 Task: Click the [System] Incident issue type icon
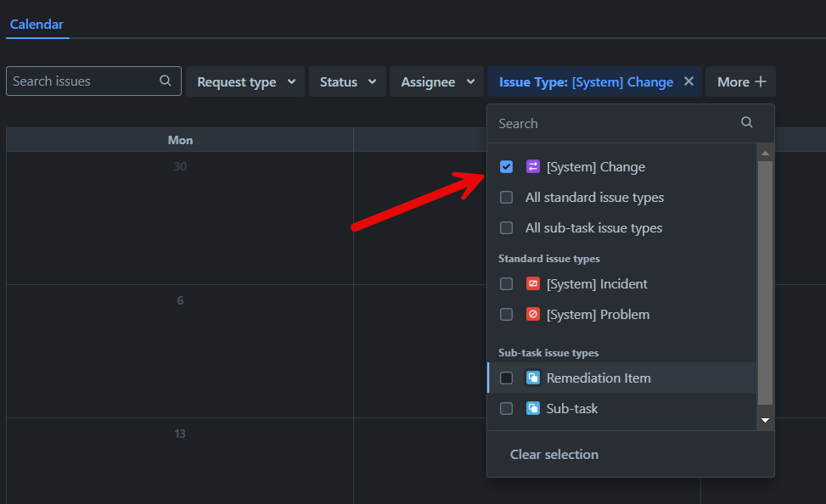click(x=533, y=283)
